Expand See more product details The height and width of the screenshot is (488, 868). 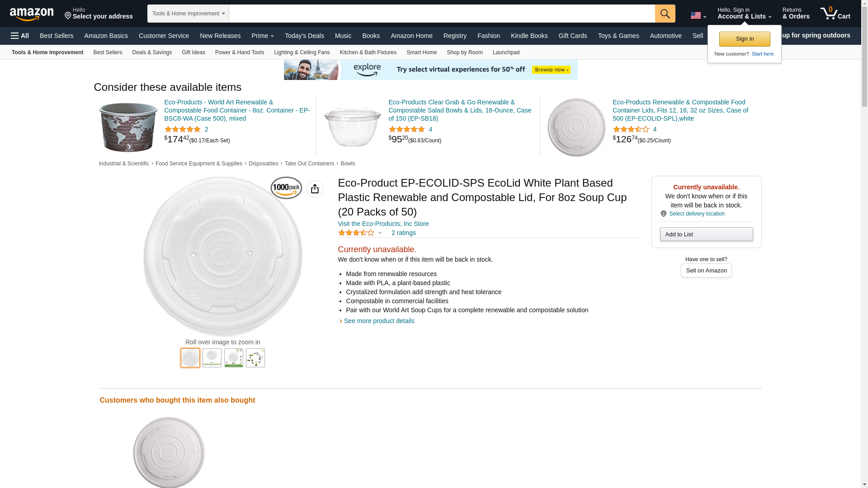coord(378,321)
